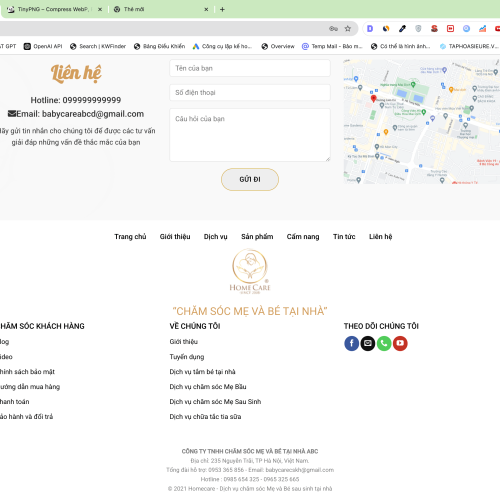Go to Trang chủ in footer menu
The height and width of the screenshot is (500, 500).
coord(130,237)
